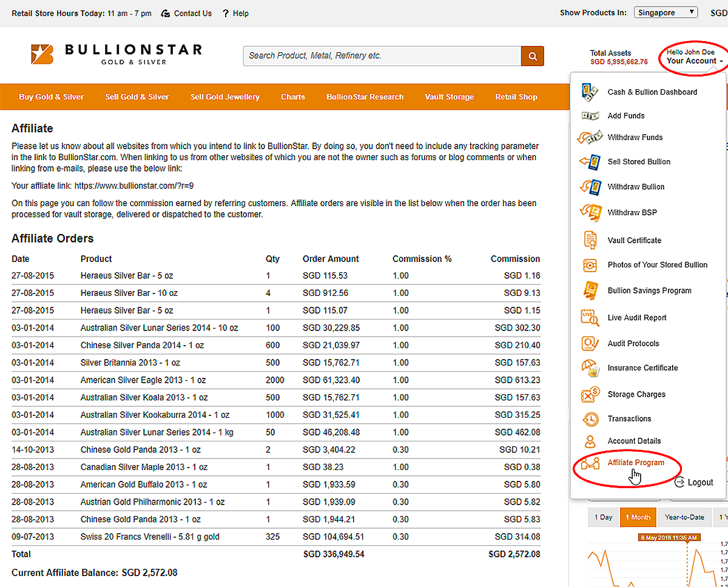This screenshot has height=587, width=728.
Task: Open Cash & Bullion Dashboard menu entry
Action: point(652,92)
